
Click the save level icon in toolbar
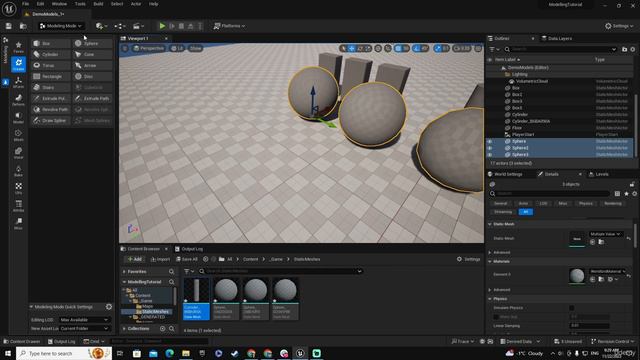pyautogui.click(x=9, y=26)
